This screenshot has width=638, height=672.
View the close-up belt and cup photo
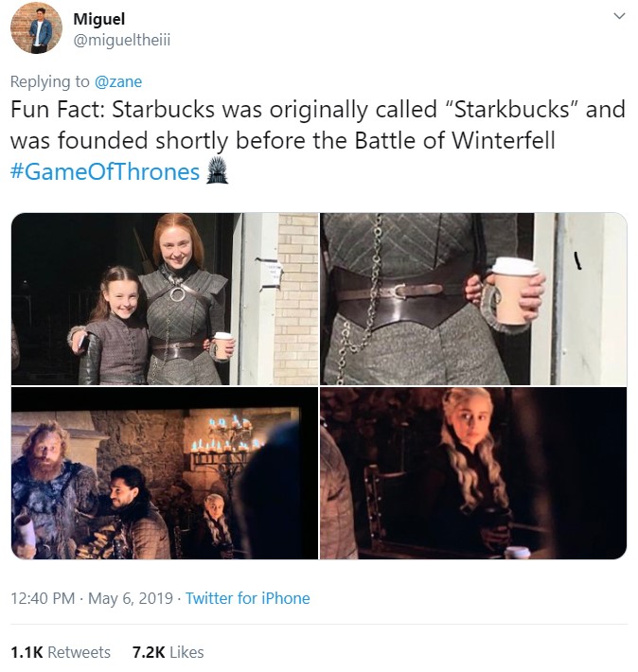(x=473, y=298)
